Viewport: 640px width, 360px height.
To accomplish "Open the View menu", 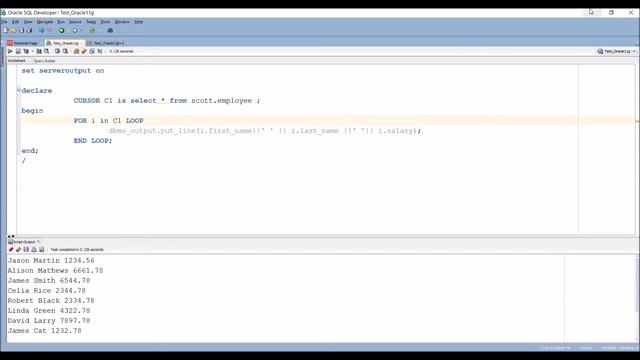I will pos(28,22).
